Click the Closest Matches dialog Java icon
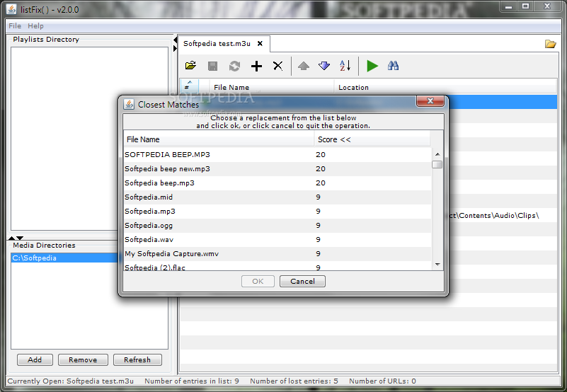This screenshot has height=392, width=567. (128, 104)
